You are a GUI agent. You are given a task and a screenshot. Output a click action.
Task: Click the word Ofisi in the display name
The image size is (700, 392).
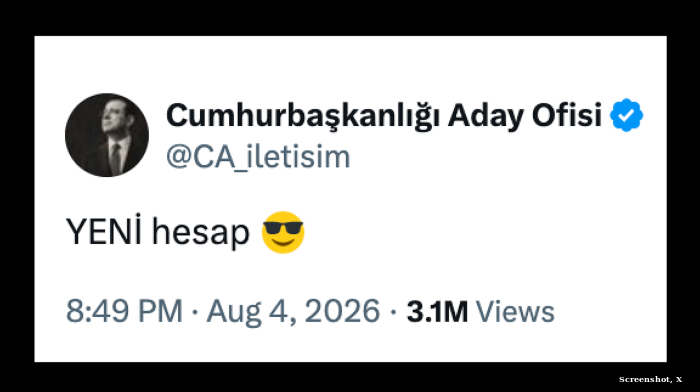coord(567,115)
